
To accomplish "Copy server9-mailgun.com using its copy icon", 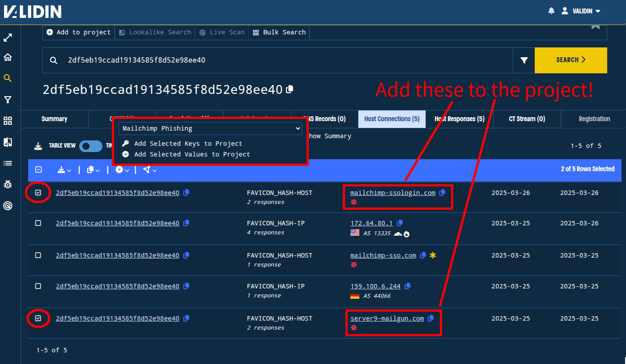I will tap(431, 318).
